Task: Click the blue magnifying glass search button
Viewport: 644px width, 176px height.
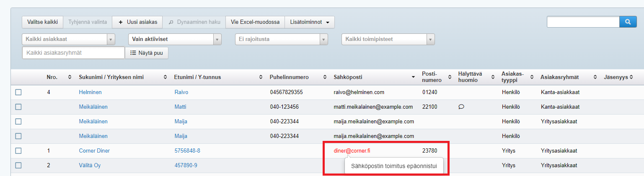Action: [628, 22]
